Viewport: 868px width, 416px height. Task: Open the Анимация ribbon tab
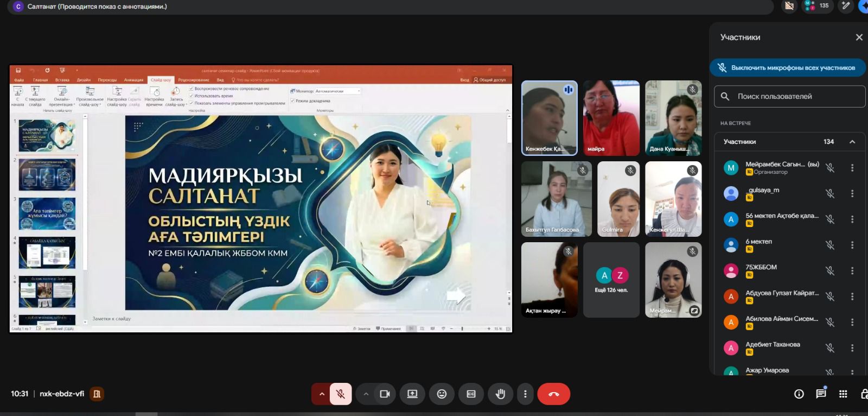(133, 80)
